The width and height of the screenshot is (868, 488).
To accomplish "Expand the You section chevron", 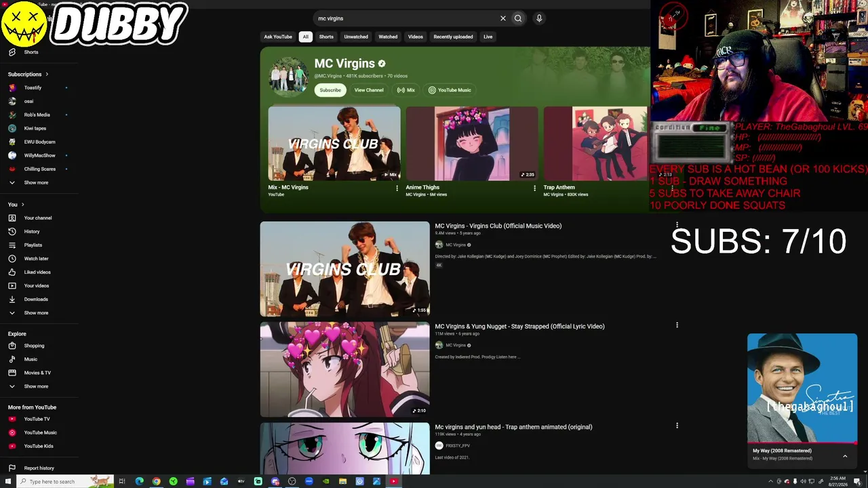I will 22,204.
